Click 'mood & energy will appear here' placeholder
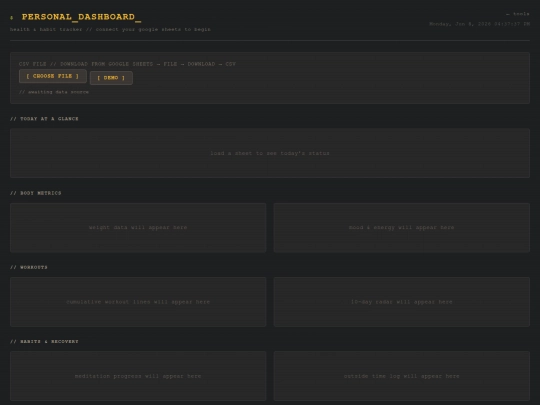This screenshot has width=540, height=405. pyautogui.click(x=402, y=228)
